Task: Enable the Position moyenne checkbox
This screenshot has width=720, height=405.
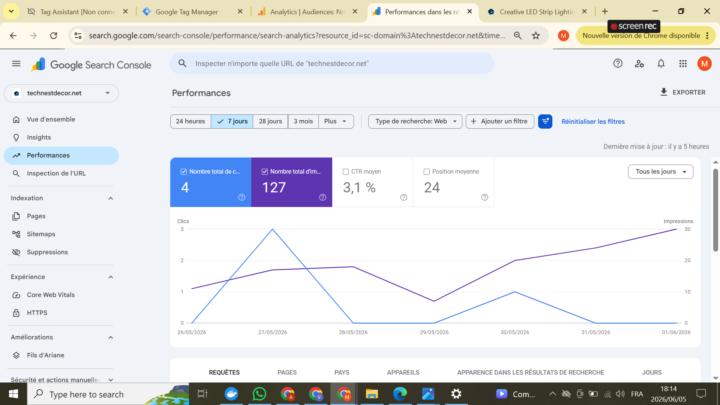Action: (x=427, y=172)
